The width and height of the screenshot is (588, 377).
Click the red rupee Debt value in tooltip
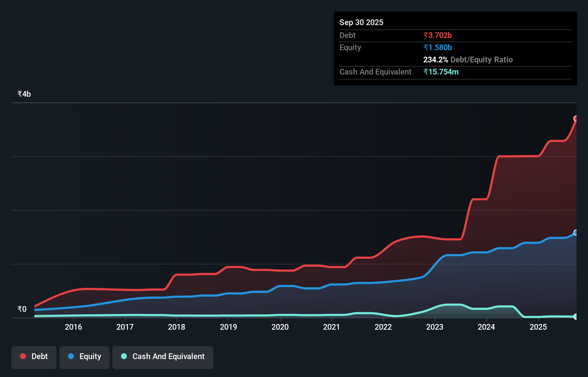tap(438, 35)
